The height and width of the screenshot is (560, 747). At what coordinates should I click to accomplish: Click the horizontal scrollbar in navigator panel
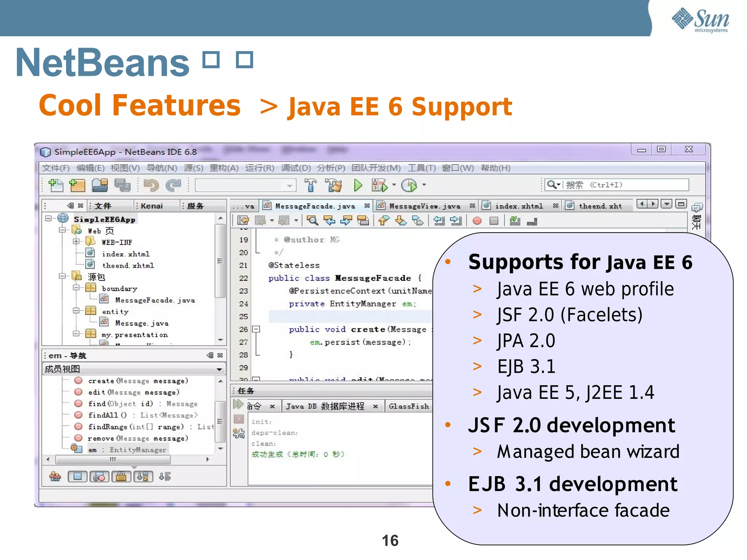(x=113, y=459)
